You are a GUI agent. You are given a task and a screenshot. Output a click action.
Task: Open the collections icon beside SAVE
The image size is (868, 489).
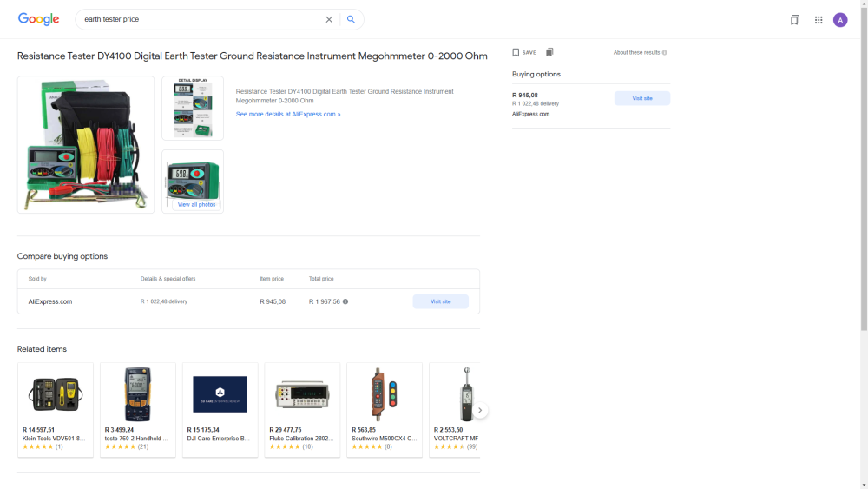pos(549,52)
